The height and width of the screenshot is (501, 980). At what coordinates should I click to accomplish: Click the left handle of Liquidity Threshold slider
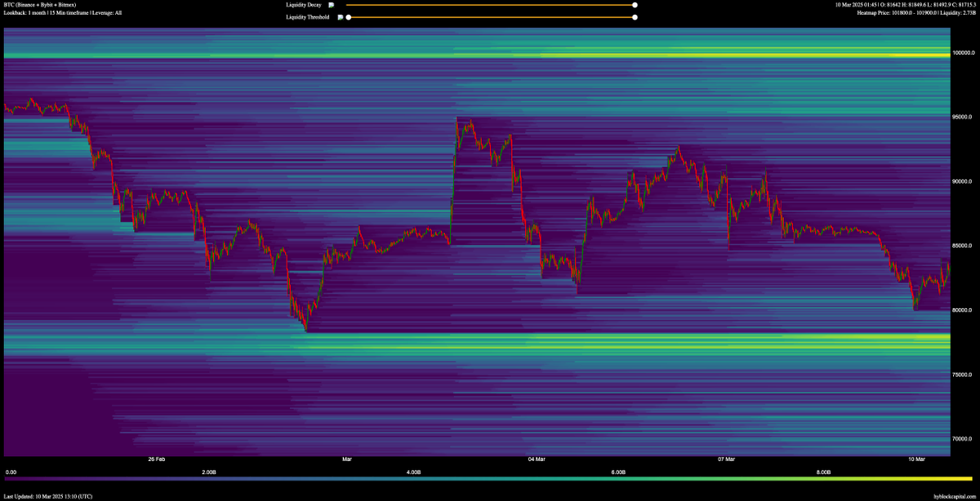(349, 16)
